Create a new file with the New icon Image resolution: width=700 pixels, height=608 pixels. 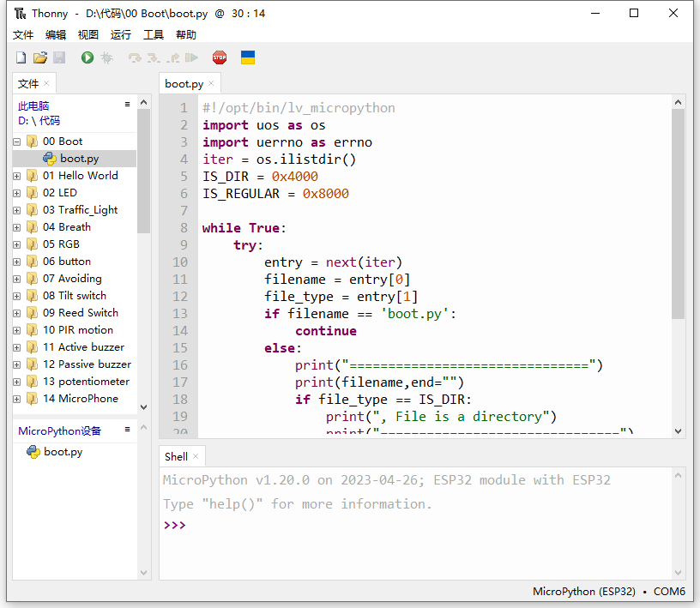[21, 57]
